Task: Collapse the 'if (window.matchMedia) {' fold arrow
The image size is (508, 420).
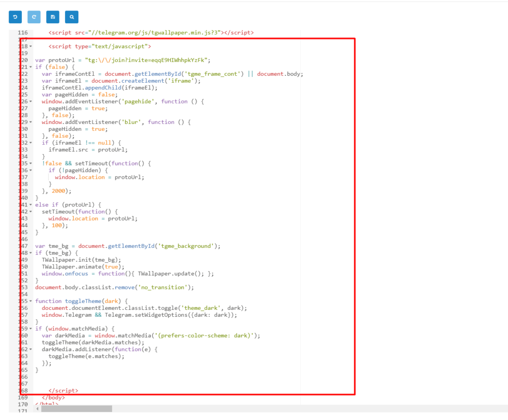Action: [x=31, y=329]
